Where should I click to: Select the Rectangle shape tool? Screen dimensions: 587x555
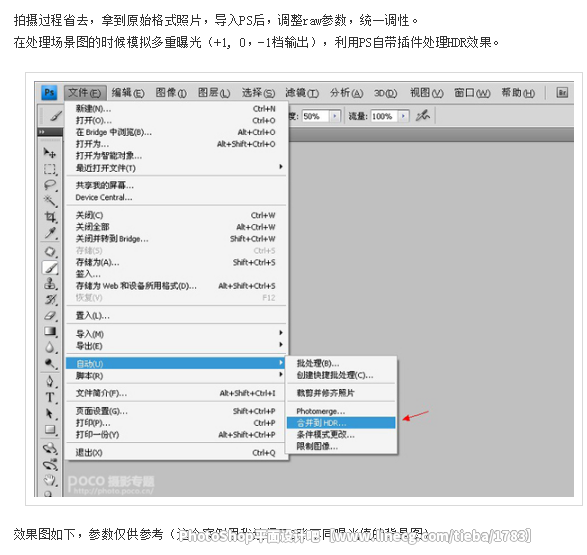(x=50, y=430)
